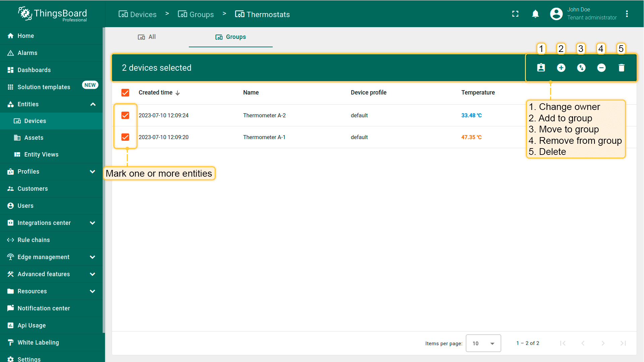The image size is (644, 362).
Task: Open the items per page dropdown
Action: (x=483, y=343)
